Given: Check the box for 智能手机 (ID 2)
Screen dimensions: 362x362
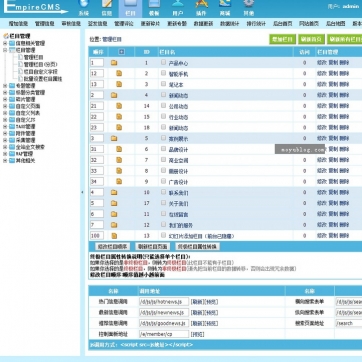Looking at the screenshot, I should coord(163,73).
